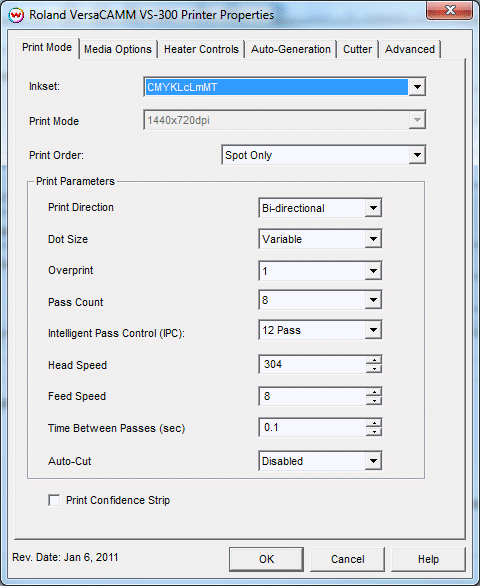The height and width of the screenshot is (586, 480).
Task: Open the Media Options tab
Action: pos(118,49)
